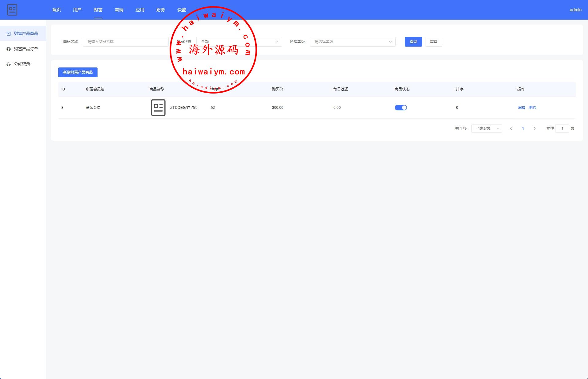This screenshot has width=588, height=379.
Task: Click the 分红记录 sidebar icon
Action: [x=9, y=64]
